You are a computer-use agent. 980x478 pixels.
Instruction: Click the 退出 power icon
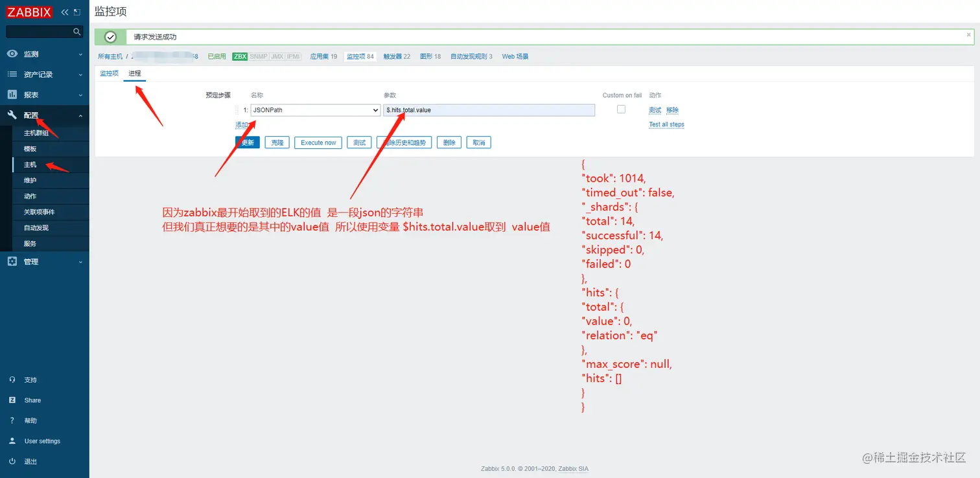(x=12, y=461)
